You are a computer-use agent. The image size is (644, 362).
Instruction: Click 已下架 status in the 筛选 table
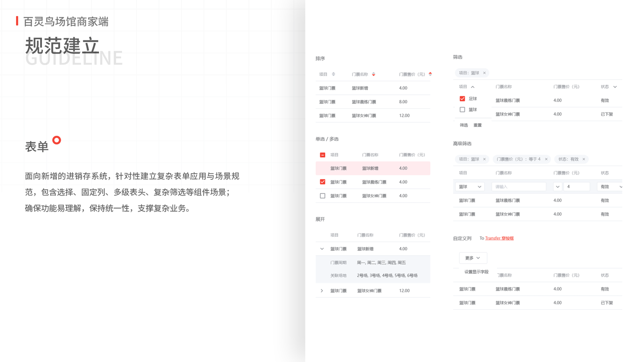click(607, 115)
